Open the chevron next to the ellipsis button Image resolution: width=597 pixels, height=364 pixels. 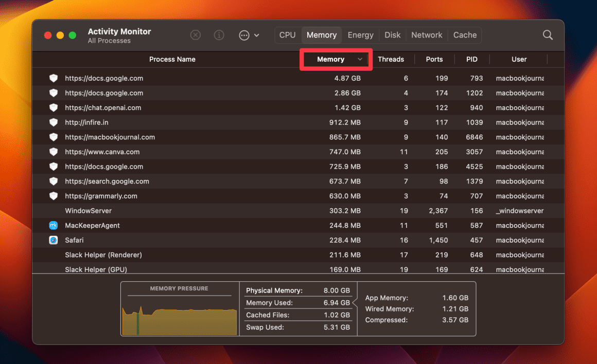[x=256, y=35]
